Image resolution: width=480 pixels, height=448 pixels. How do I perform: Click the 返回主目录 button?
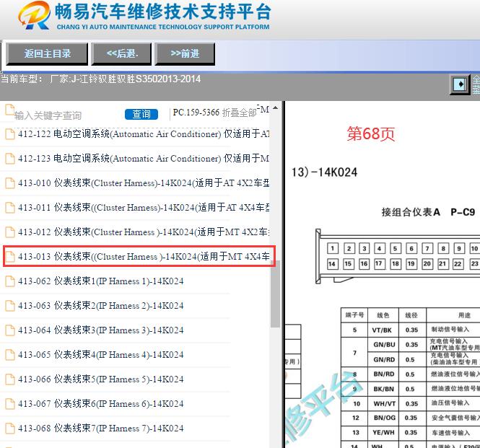[47, 54]
